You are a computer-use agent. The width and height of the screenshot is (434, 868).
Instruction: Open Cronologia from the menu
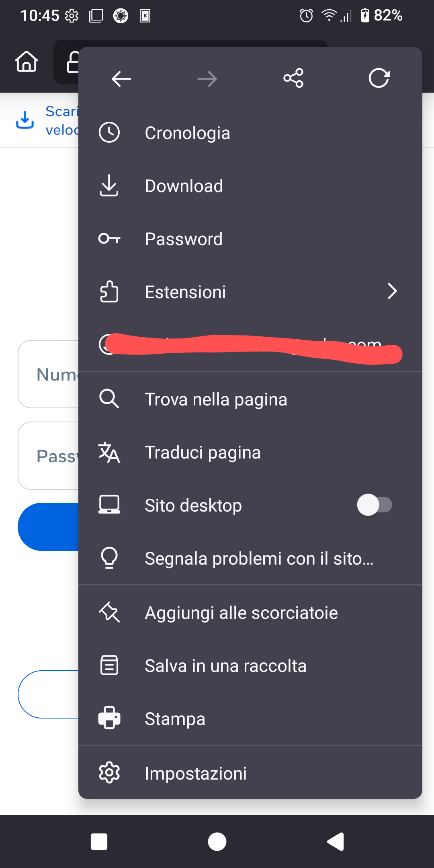tap(187, 133)
